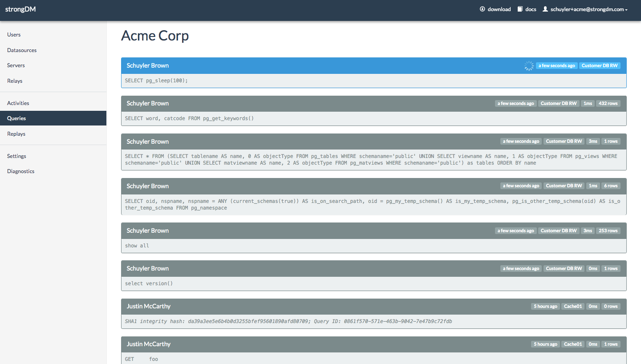Click the Acme Corp page heading
The width and height of the screenshot is (641, 364).
(155, 36)
